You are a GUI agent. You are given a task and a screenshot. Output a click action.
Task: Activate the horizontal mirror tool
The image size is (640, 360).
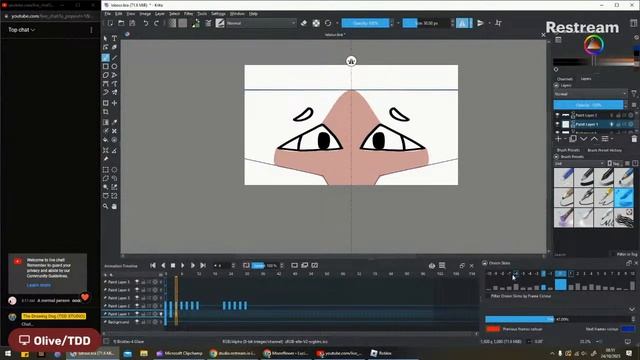(462, 23)
